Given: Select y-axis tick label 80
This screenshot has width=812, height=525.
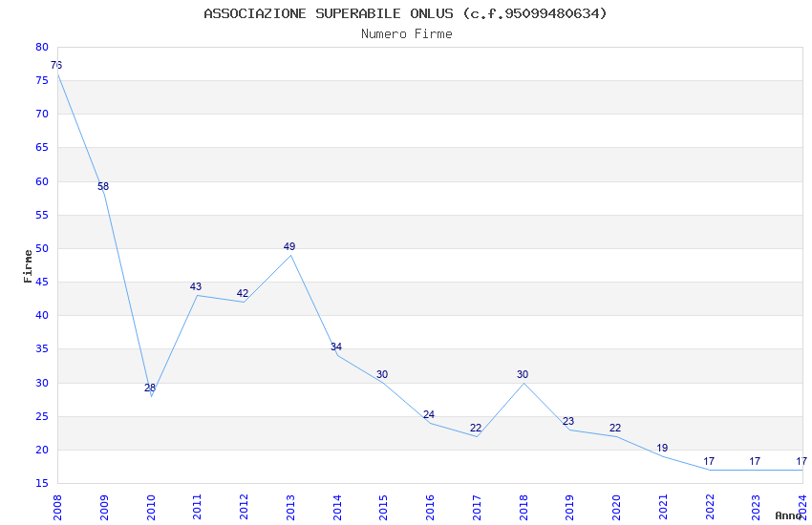Looking at the screenshot, I should (x=42, y=47).
